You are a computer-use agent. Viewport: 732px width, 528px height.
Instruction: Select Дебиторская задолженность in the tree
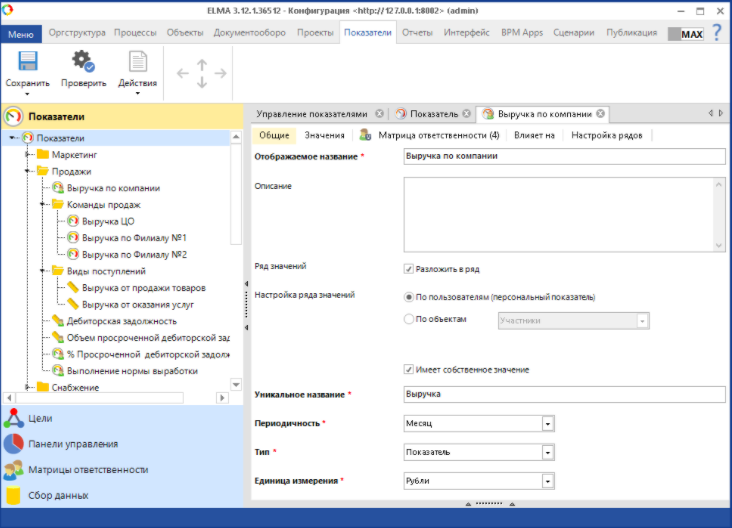[x=121, y=321]
